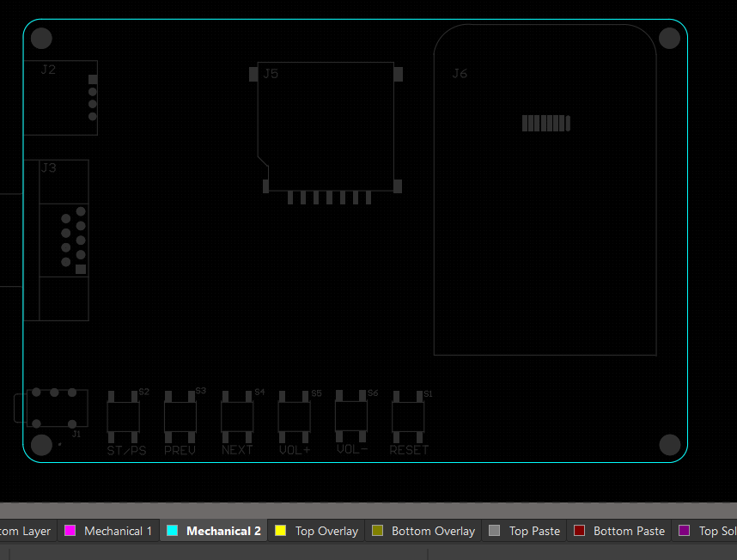
Task: Select the top-left corner mounting hole pad
Action: click(x=40, y=38)
